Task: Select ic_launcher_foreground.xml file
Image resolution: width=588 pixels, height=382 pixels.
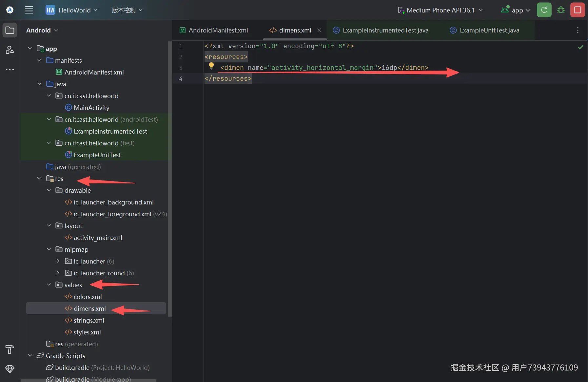Action: [x=112, y=214]
